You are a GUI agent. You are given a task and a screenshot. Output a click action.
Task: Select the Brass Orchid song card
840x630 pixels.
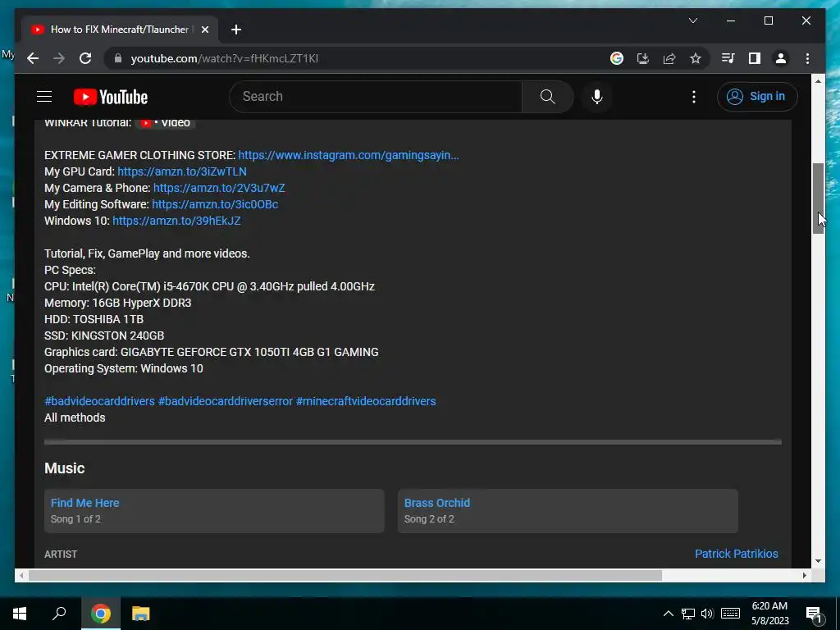pos(568,510)
